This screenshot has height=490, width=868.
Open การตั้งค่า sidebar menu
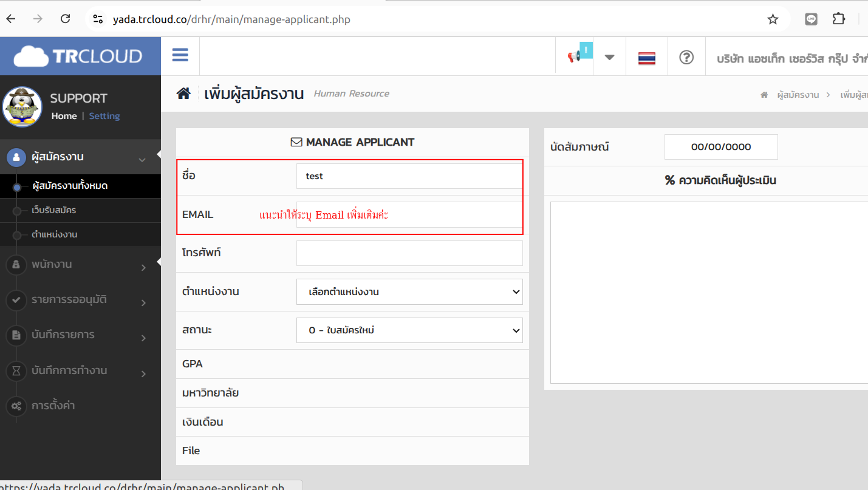coord(80,406)
